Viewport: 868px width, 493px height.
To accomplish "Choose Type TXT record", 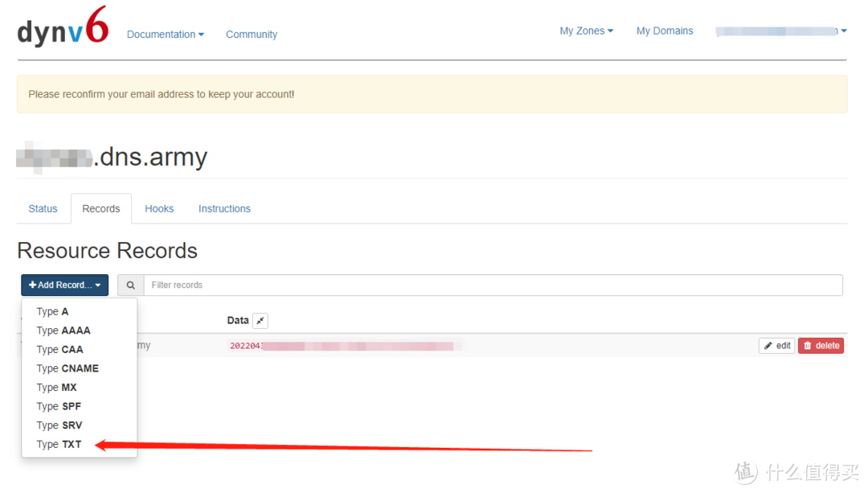I will click(x=79, y=444).
